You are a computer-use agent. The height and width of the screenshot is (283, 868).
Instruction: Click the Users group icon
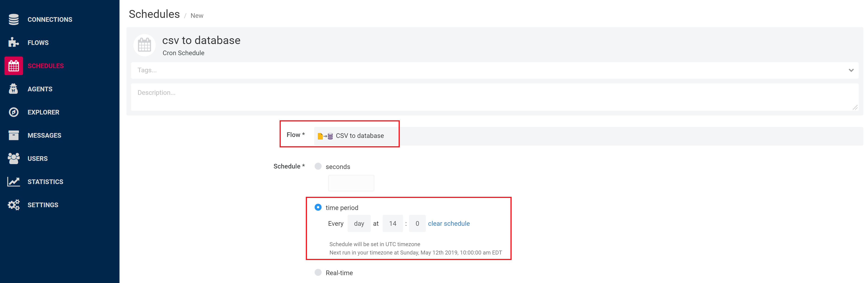click(13, 159)
